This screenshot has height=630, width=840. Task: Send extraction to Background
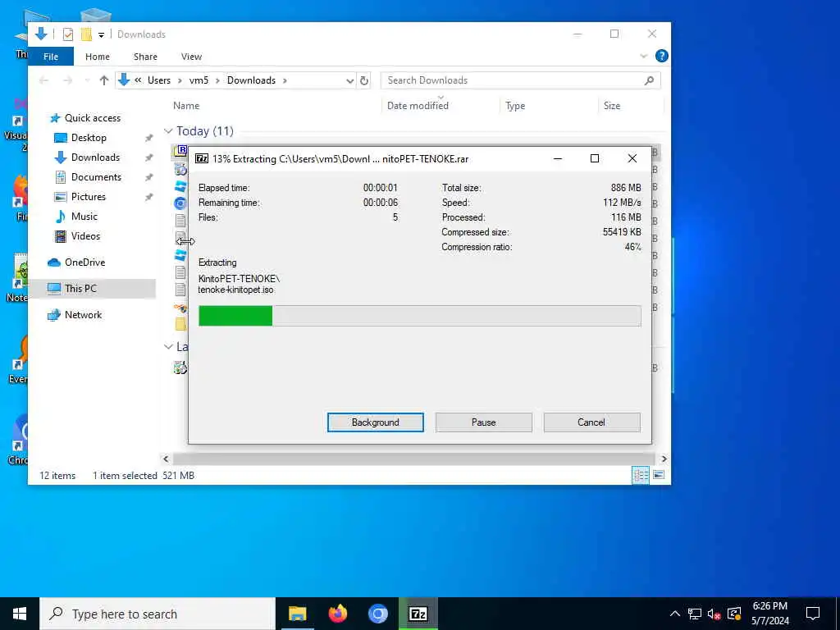375,422
